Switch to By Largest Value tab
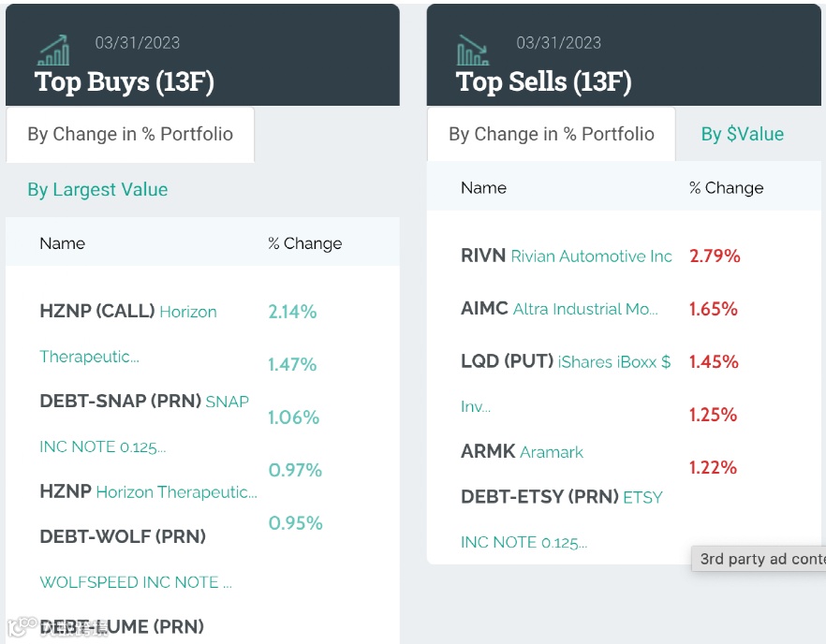Image resolution: width=826 pixels, height=644 pixels. 97,189
